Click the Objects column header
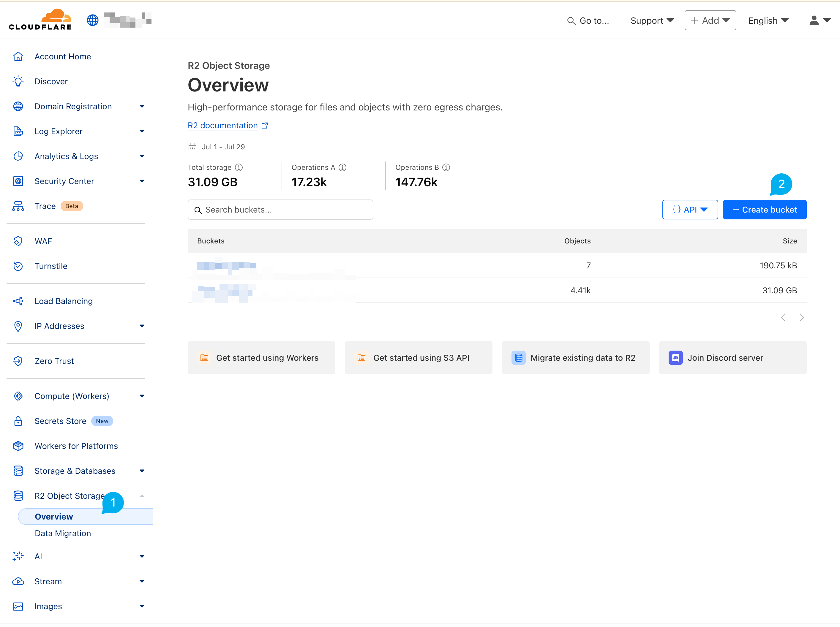Image resolution: width=840 pixels, height=627 pixels. 577,241
